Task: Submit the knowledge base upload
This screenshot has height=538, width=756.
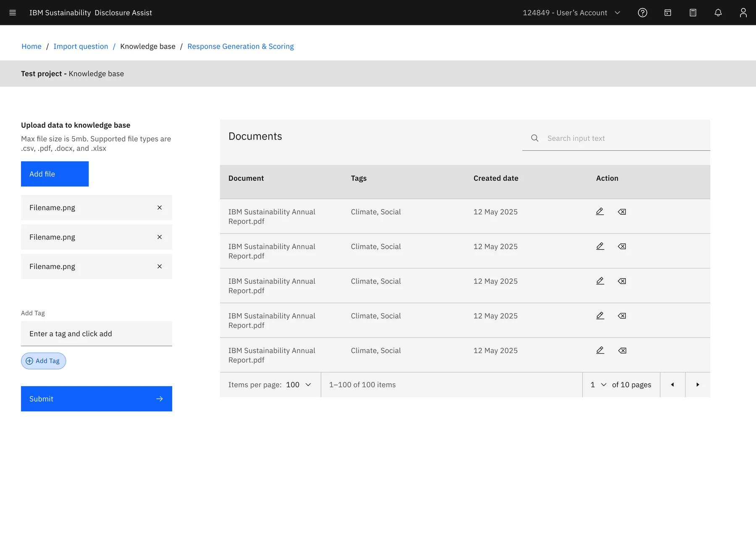Action: click(97, 399)
